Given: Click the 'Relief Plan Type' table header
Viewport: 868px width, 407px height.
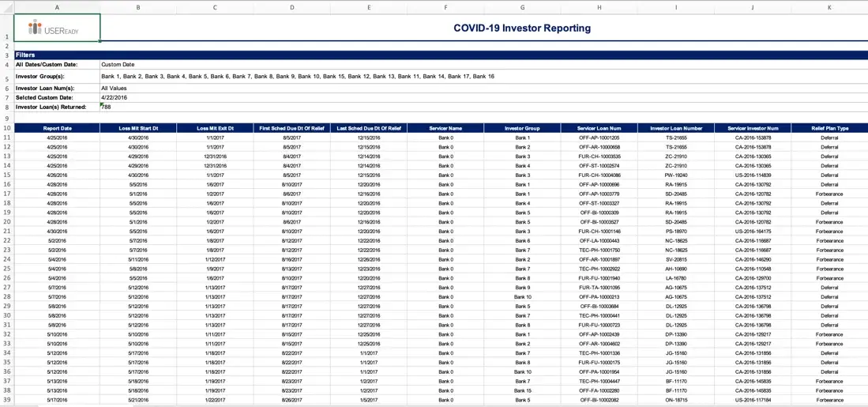Looking at the screenshot, I should point(829,129).
